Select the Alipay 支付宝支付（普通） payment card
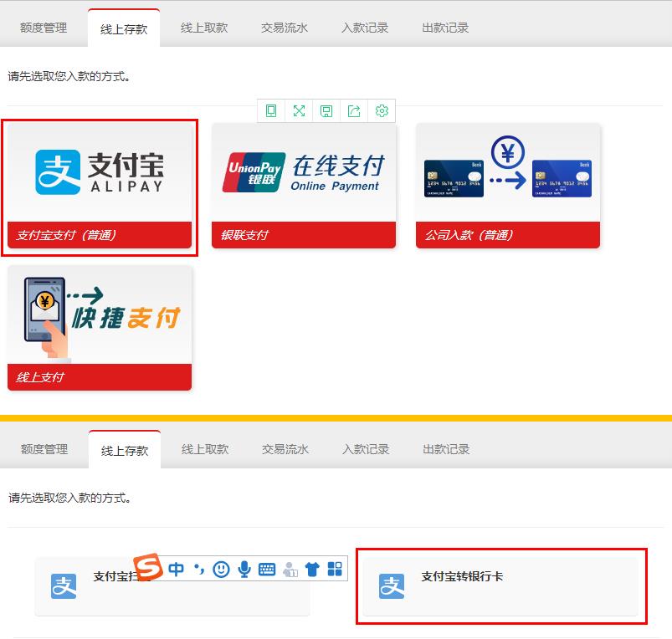Image resolution: width=672 pixels, height=639 pixels. 100,187
